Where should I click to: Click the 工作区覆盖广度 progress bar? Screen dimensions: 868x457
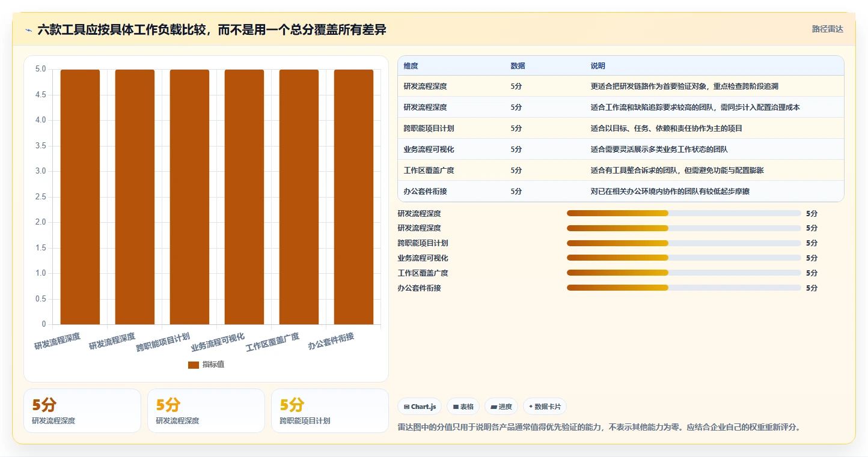[x=684, y=273]
